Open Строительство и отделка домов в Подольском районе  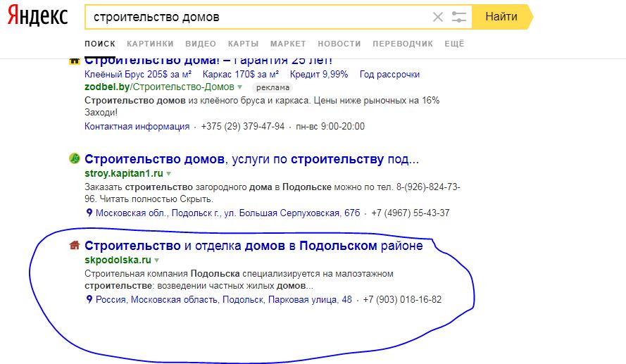click(253, 246)
